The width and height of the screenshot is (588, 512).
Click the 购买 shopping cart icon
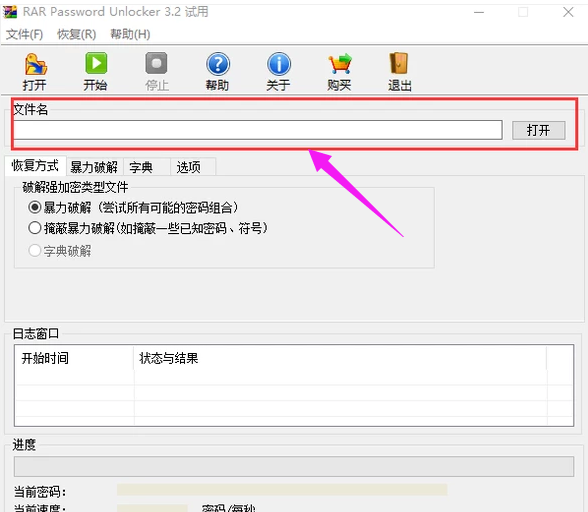tap(340, 64)
